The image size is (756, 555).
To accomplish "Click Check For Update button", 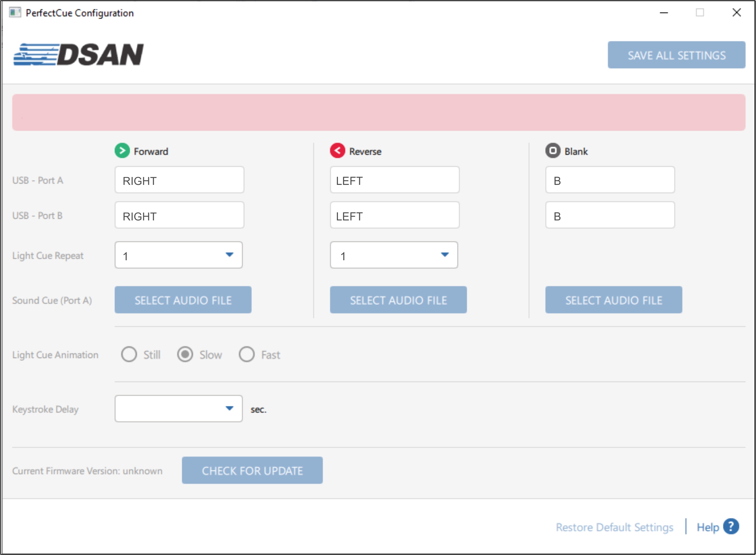I will (252, 470).
